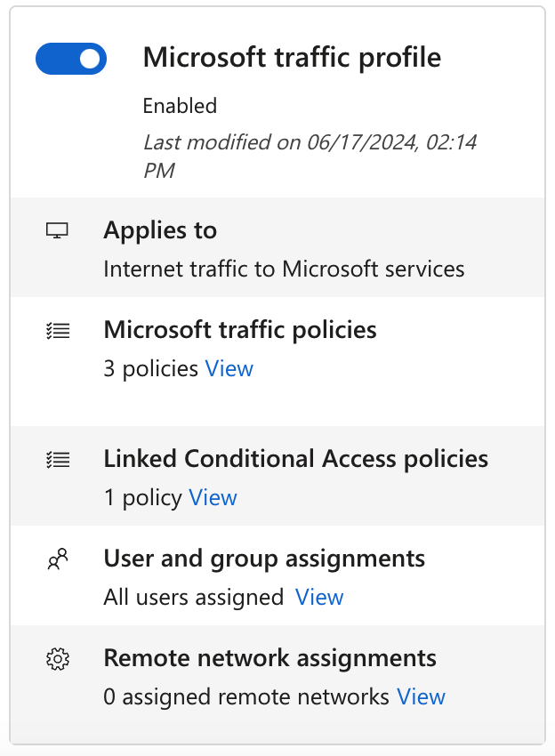
Task: Click the people icon beside User and group assignments
Action: [x=57, y=559]
